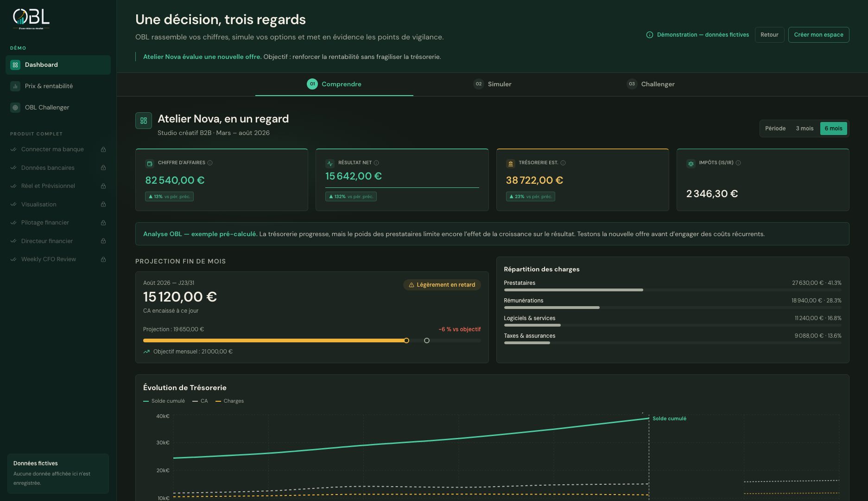868x501 pixels.
Task: Switch to step 03 Challenger tab
Action: coord(650,84)
